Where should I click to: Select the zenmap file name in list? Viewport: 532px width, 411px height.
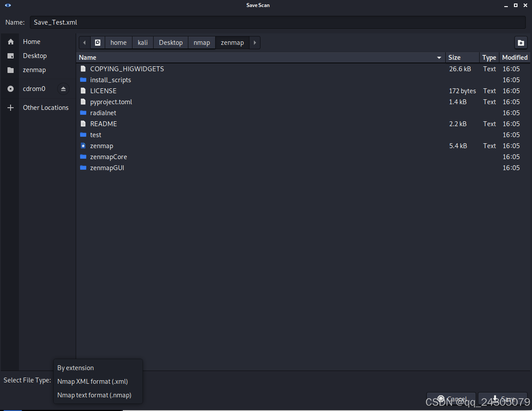click(x=102, y=146)
